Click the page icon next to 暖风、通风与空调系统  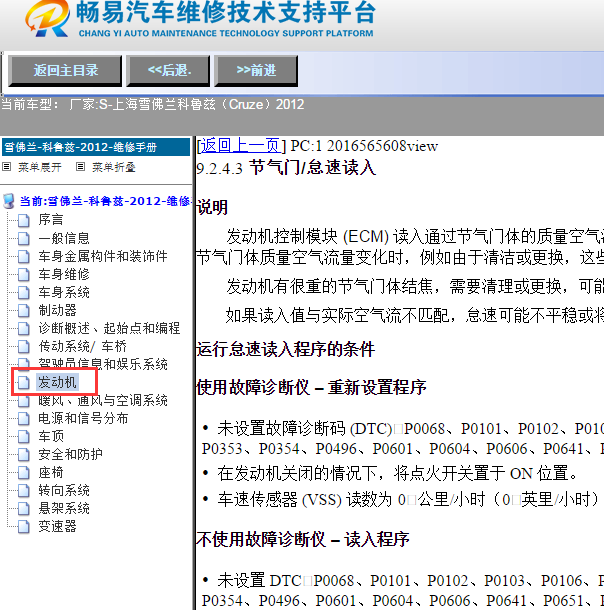24,400
